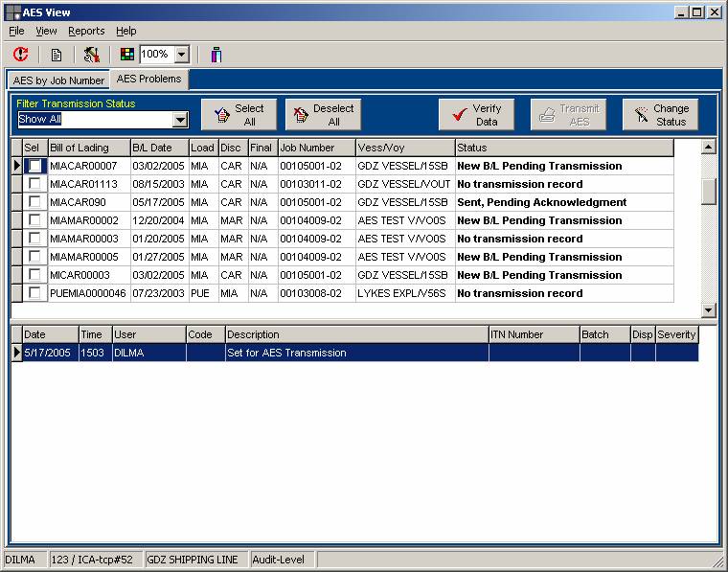Click the Status column header
The height and width of the screenshot is (572, 728).
(563, 148)
